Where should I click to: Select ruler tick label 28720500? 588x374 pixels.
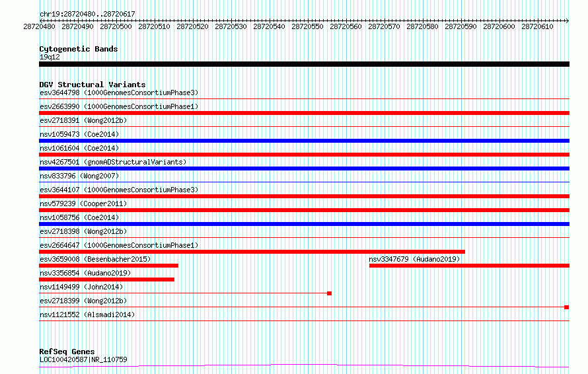click(116, 26)
